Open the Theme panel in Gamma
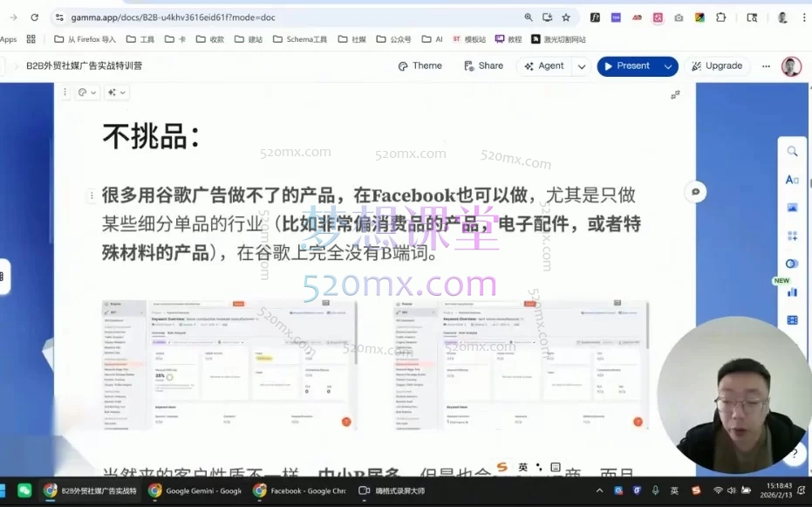The width and height of the screenshot is (812, 507). pyautogui.click(x=420, y=65)
